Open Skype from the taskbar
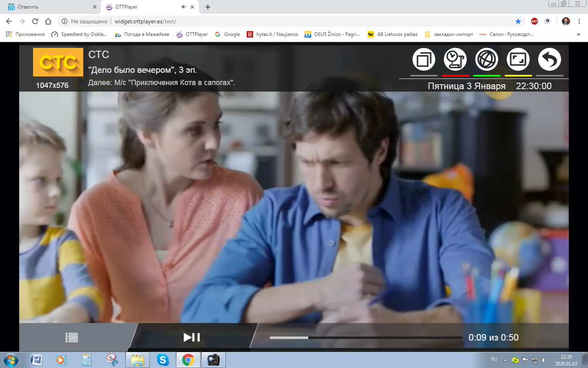588x368 pixels. click(163, 360)
